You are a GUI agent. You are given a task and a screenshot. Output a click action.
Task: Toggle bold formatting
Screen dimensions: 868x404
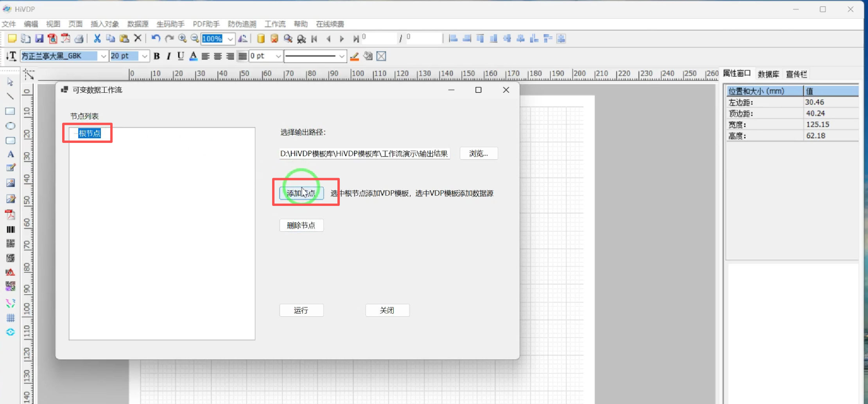pyautogui.click(x=157, y=56)
